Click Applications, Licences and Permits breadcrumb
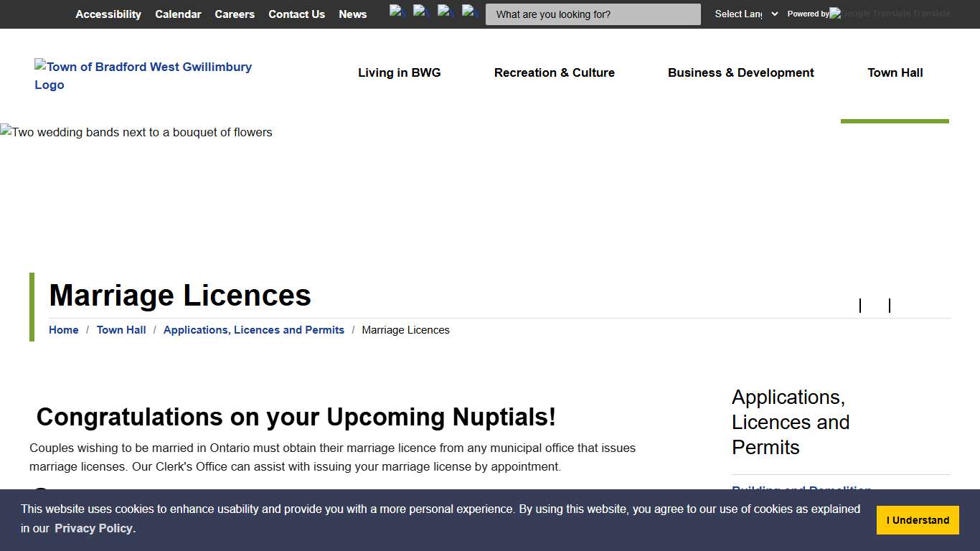Screen dimensions: 980x551 pos(253,330)
